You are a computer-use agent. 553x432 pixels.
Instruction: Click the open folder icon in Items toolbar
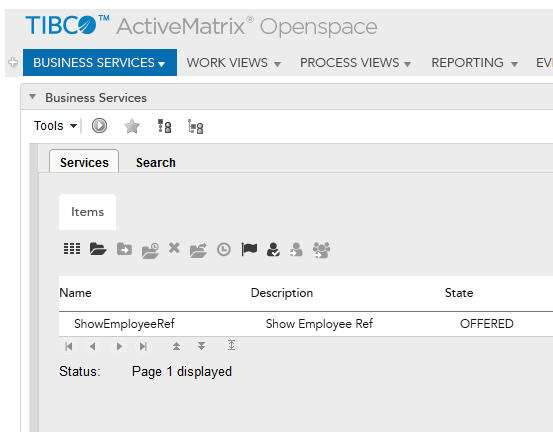pos(98,249)
